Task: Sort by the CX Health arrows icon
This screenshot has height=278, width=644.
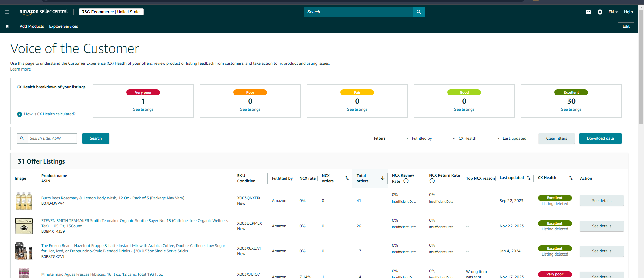Action: (x=571, y=178)
